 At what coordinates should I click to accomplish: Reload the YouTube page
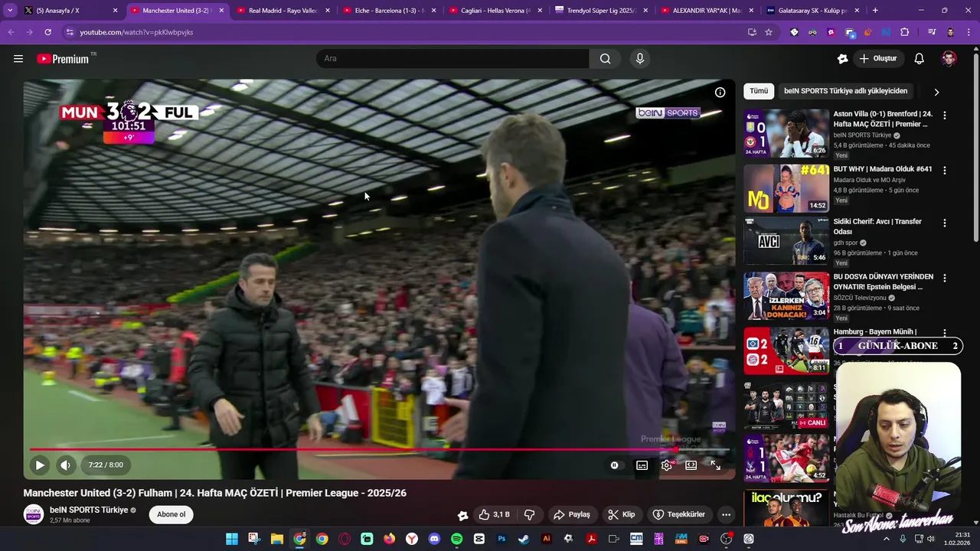(x=47, y=32)
